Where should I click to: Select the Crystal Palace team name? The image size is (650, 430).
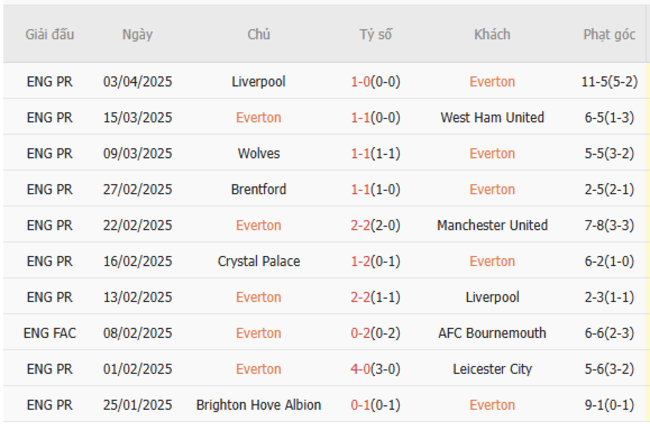(x=258, y=262)
